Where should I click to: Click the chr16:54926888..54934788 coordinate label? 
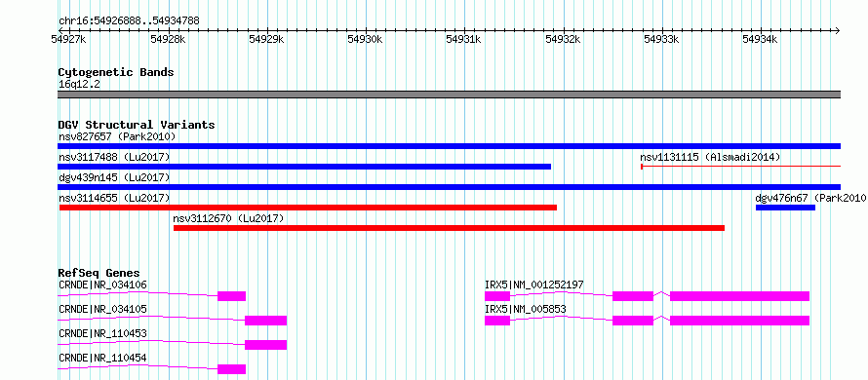pyautogui.click(x=129, y=21)
